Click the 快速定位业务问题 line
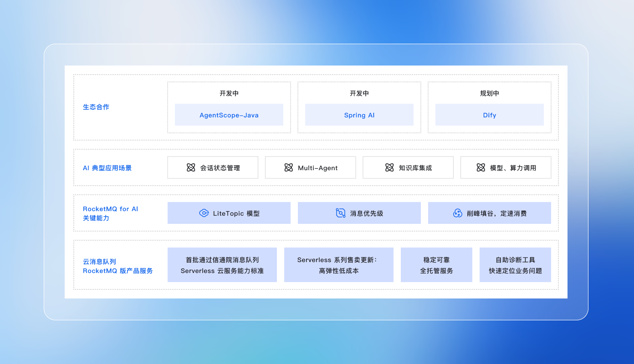Viewport: 634px width, 364px height. pyautogui.click(x=515, y=271)
